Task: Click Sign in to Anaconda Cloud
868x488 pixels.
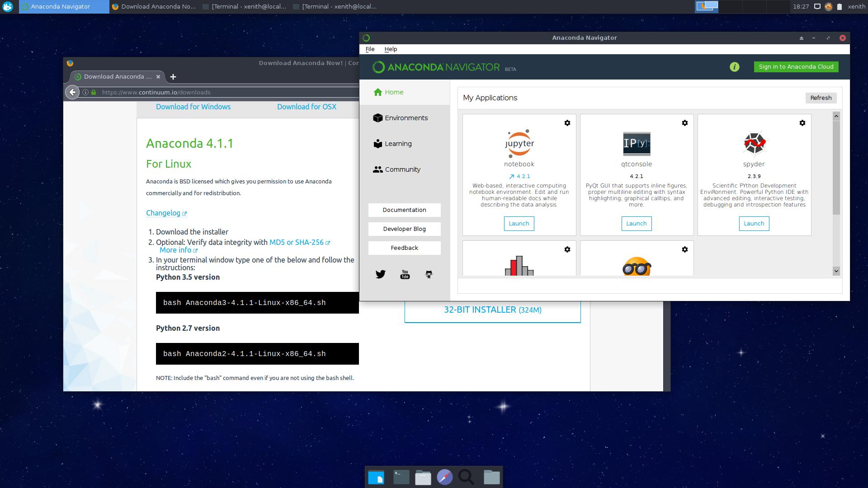Action: [796, 67]
